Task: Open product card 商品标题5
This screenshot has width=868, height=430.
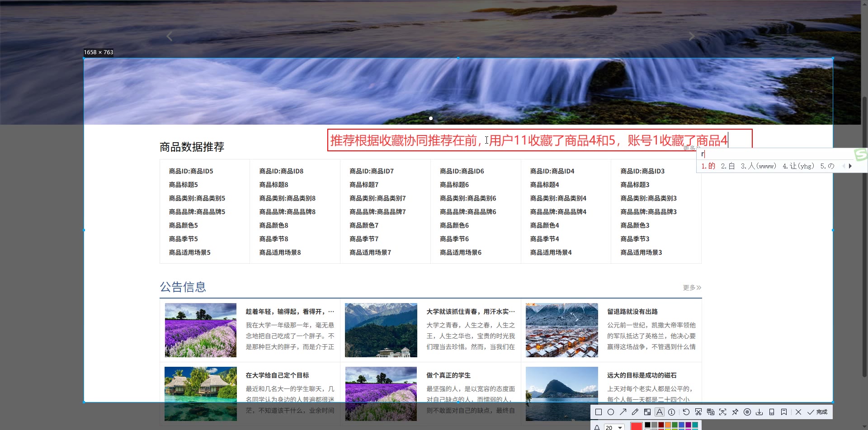Action: [205, 211]
